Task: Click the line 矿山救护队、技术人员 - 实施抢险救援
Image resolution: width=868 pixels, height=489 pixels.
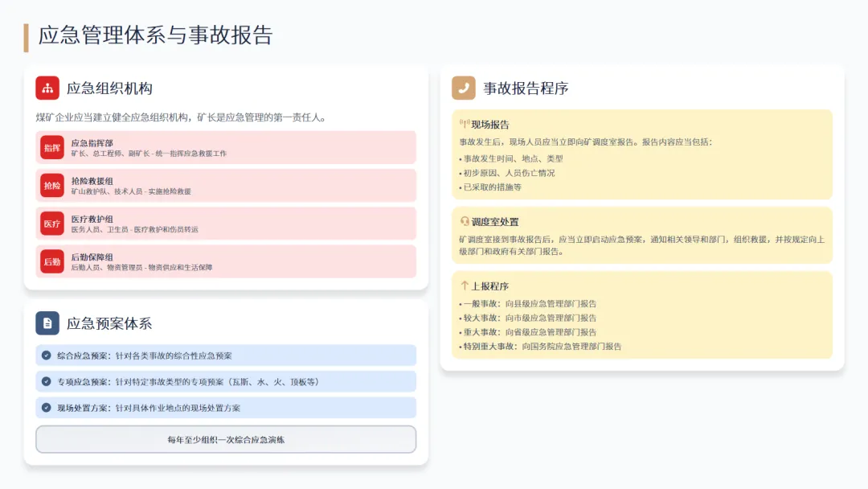Action: 131,191
